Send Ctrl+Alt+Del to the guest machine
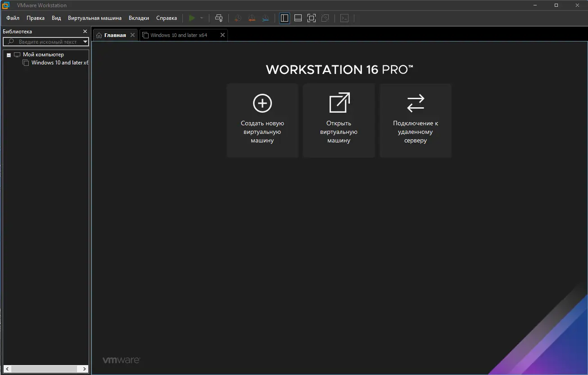 coord(219,18)
